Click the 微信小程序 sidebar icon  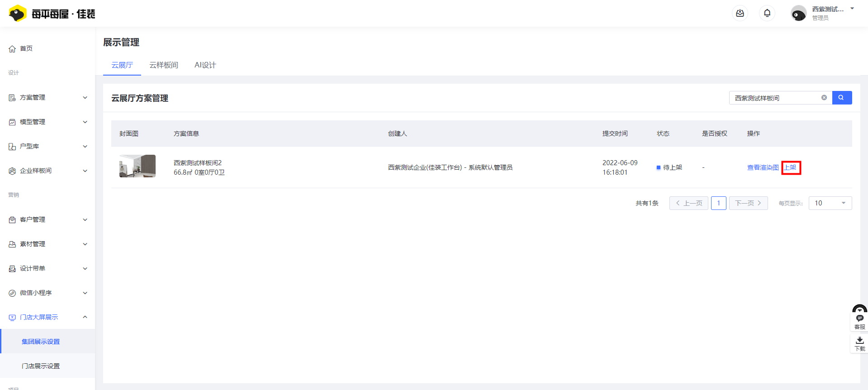coord(12,293)
